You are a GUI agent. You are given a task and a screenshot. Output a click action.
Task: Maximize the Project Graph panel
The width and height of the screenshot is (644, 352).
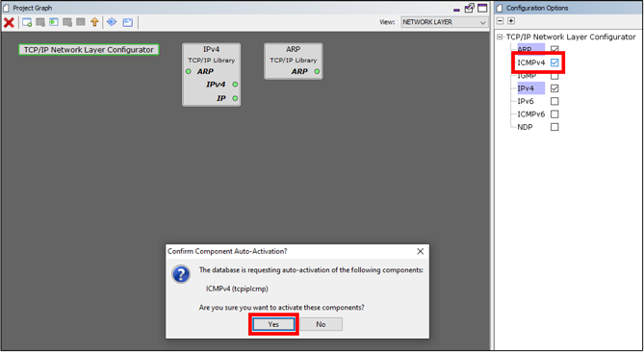[482, 8]
